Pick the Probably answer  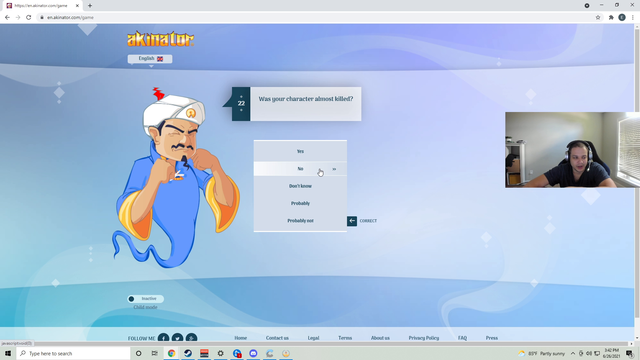(x=300, y=203)
